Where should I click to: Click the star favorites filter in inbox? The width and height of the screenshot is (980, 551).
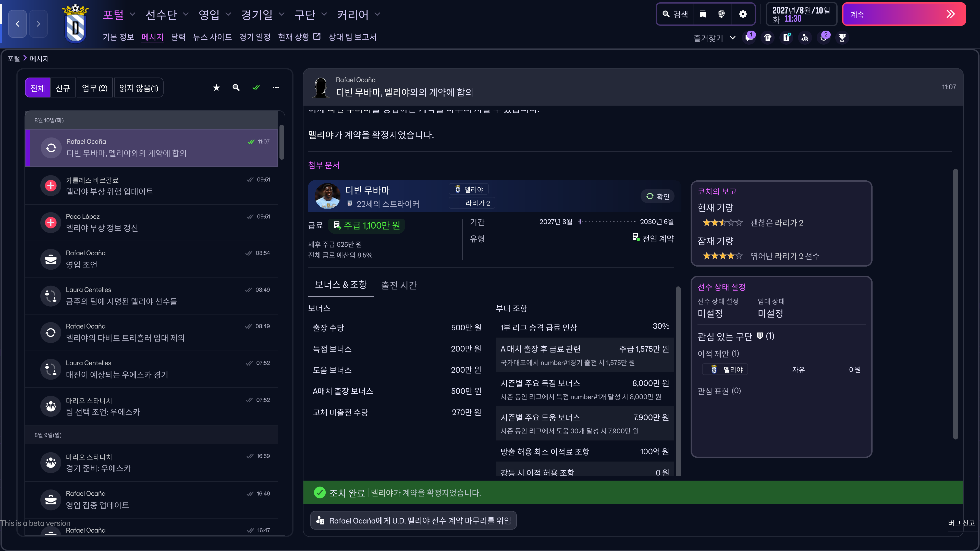click(x=216, y=88)
